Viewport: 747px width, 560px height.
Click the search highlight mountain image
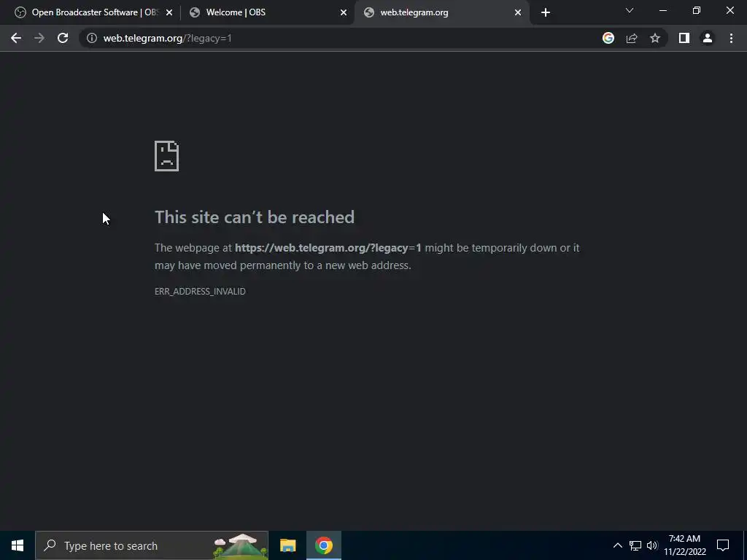[x=241, y=545]
